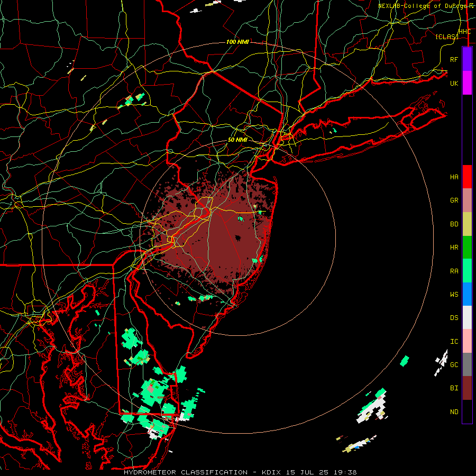Click the brown BI legend swatch

click(467, 388)
